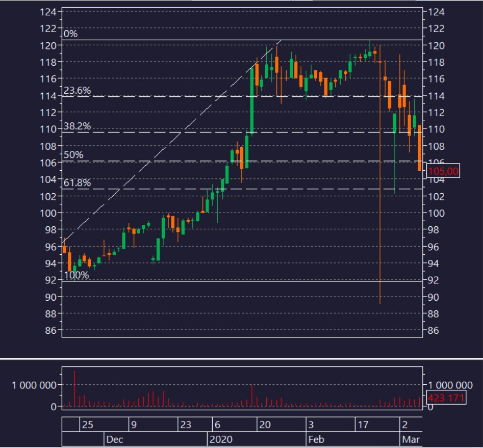483x448 pixels.
Task: Click the 61.8% Fibonacci retracement label
Action: pyautogui.click(x=77, y=183)
